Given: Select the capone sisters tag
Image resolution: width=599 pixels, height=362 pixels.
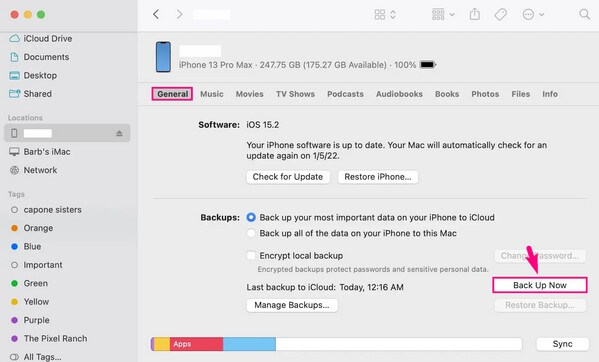Looking at the screenshot, I should point(46,210).
